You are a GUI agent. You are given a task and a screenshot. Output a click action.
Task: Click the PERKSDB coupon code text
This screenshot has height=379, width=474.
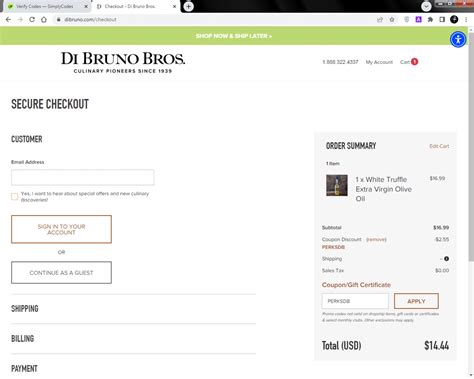coord(333,247)
